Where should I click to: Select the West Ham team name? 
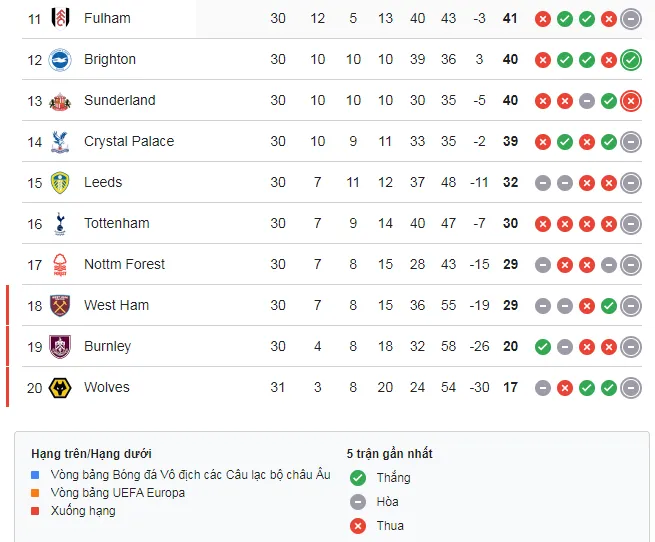click(x=116, y=305)
